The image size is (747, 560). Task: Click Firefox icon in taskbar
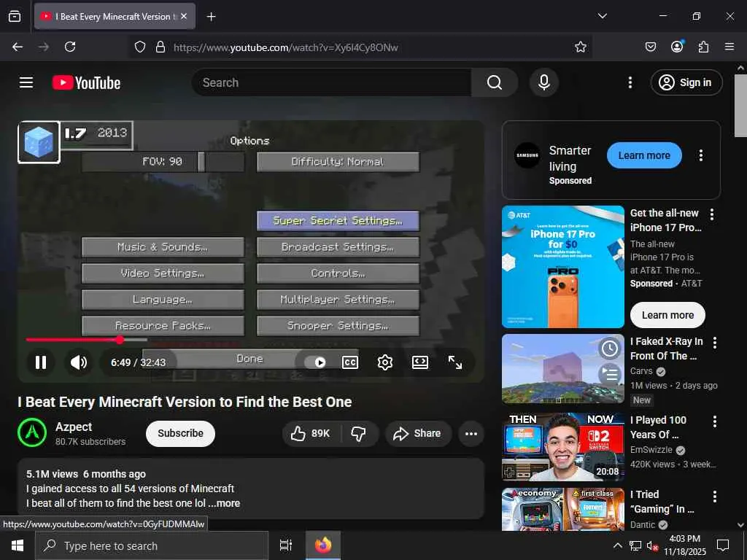[x=323, y=545]
